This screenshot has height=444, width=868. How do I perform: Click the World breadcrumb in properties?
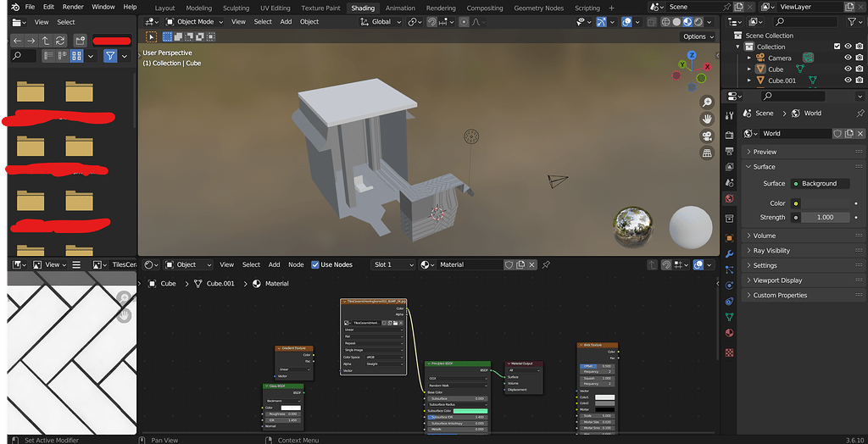(x=807, y=113)
